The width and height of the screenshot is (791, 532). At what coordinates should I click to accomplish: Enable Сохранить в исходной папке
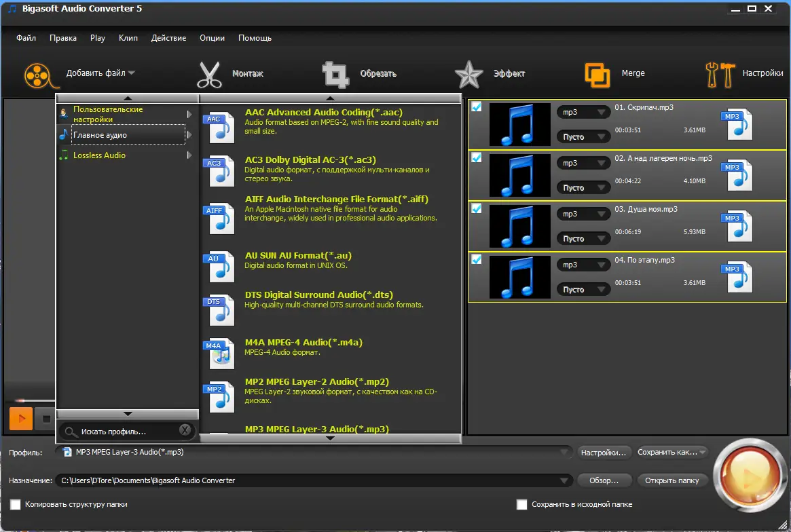coord(521,504)
